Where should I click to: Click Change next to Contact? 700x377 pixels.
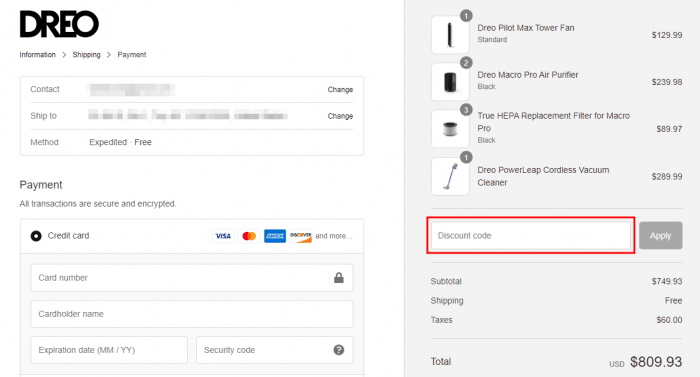coord(340,89)
